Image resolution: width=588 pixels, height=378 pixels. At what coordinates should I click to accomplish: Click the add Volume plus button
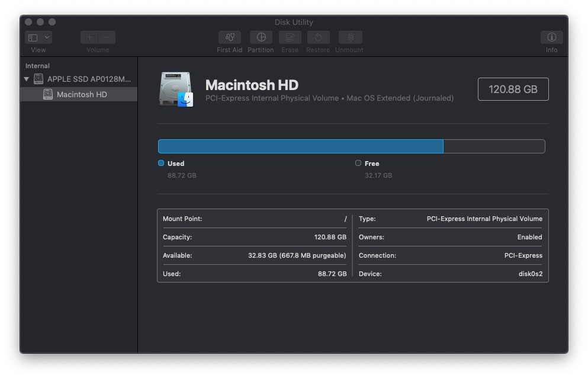pos(89,37)
